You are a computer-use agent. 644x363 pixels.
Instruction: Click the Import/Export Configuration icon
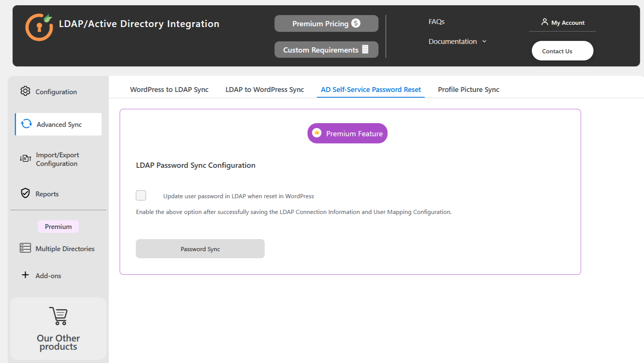point(25,159)
